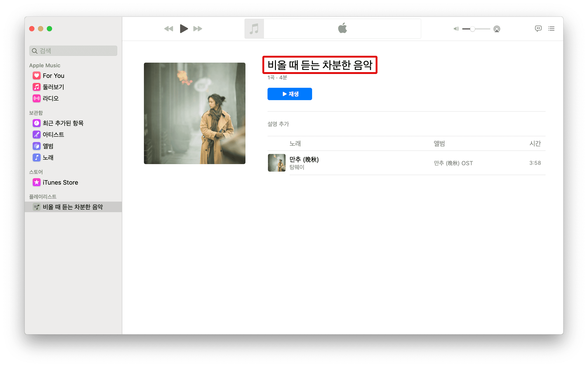Adjust the volume slider knob
Image resolution: width=588 pixels, height=367 pixels.
pyautogui.click(x=472, y=29)
